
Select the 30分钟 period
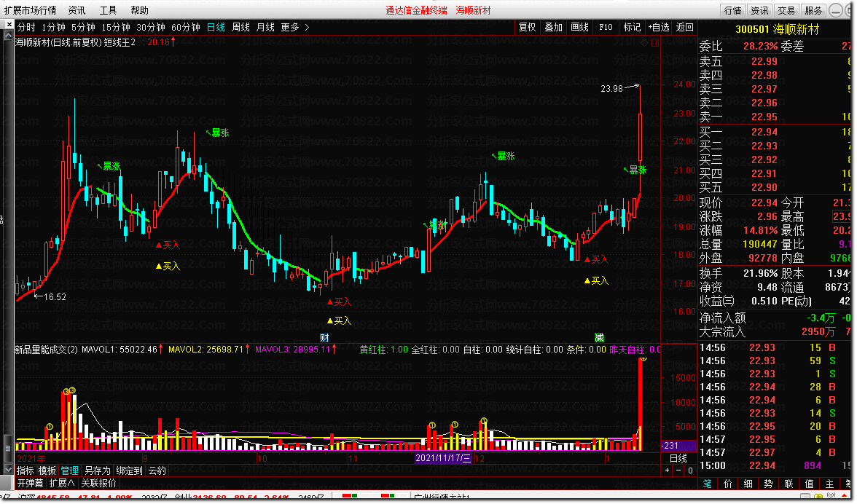(x=151, y=27)
